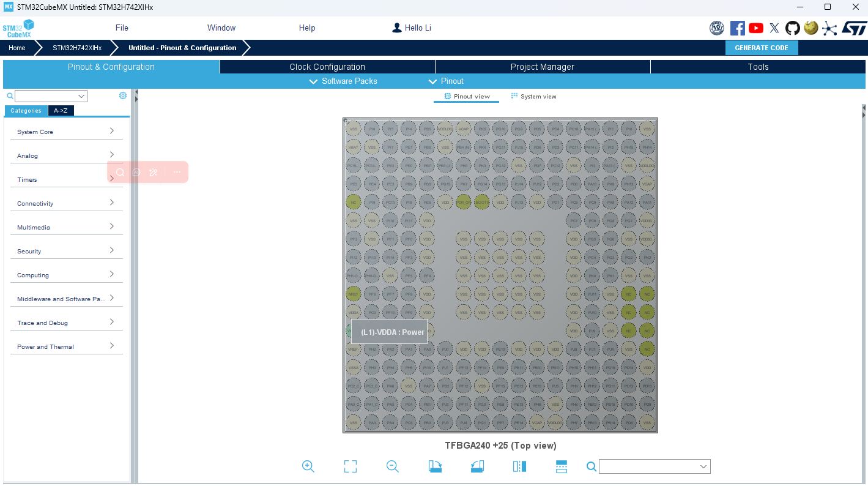Open the Pinout dropdown menu
The height and width of the screenshot is (486, 868).
point(447,81)
